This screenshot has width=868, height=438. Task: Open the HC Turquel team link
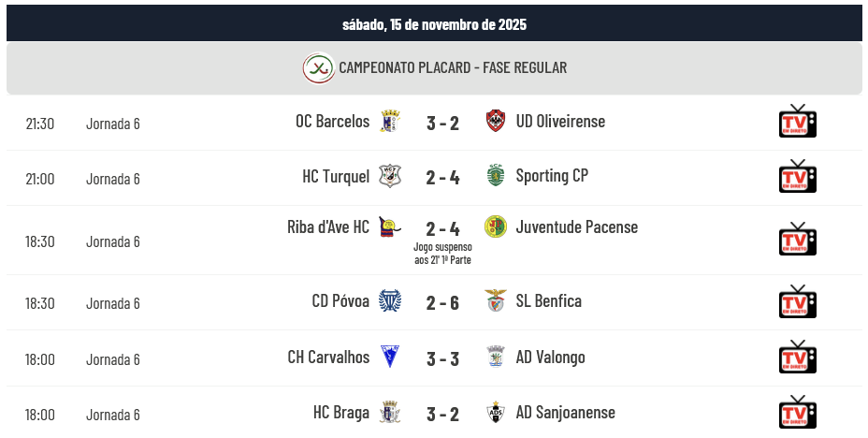coord(336,176)
